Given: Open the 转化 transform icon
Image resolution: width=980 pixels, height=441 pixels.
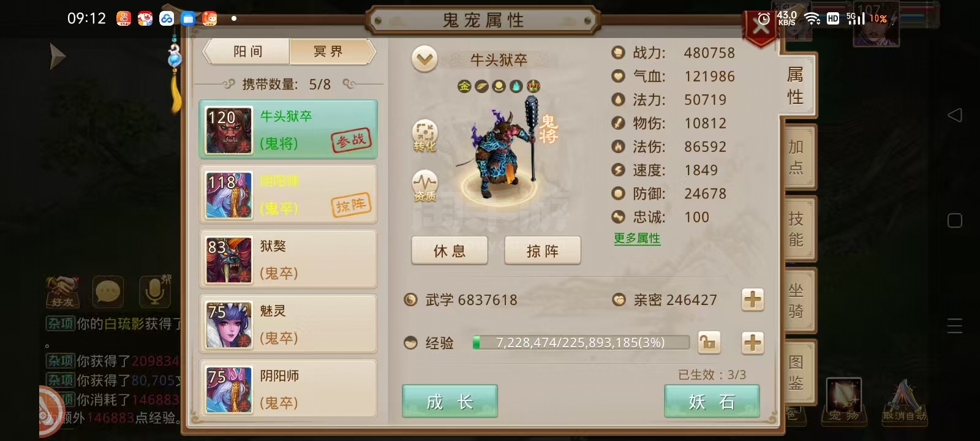Looking at the screenshot, I should pyautogui.click(x=424, y=136).
